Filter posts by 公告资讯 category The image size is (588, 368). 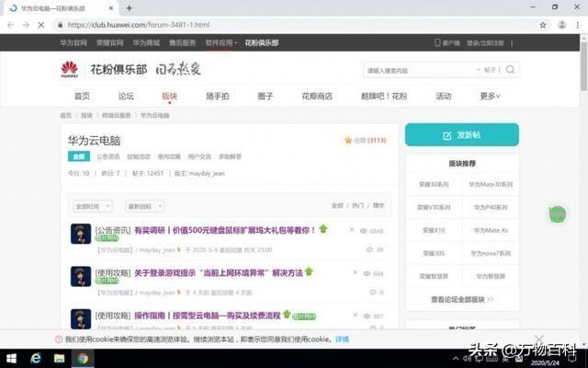pos(108,156)
